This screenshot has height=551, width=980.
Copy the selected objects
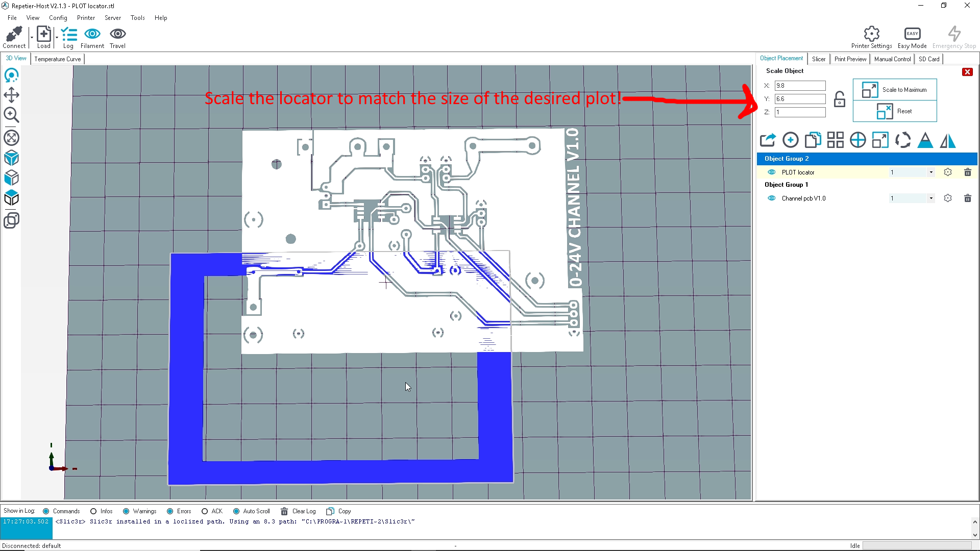pos(813,139)
